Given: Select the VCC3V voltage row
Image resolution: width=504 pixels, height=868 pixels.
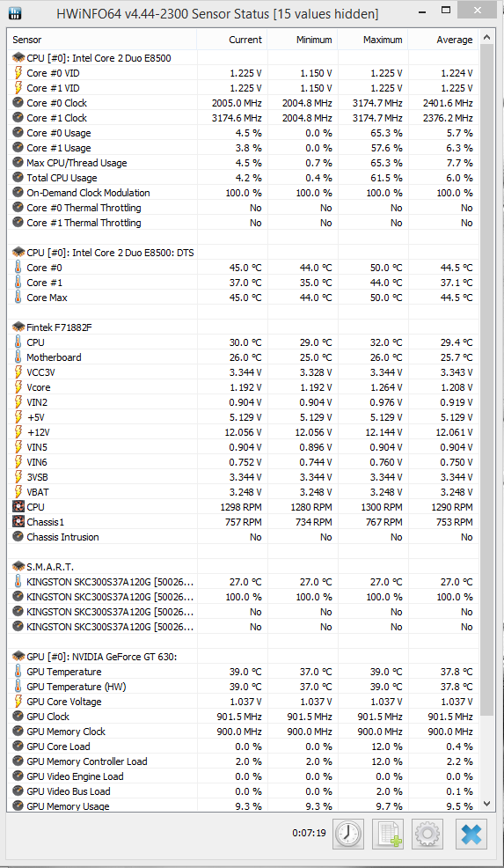Looking at the screenshot, I should 244,372.
